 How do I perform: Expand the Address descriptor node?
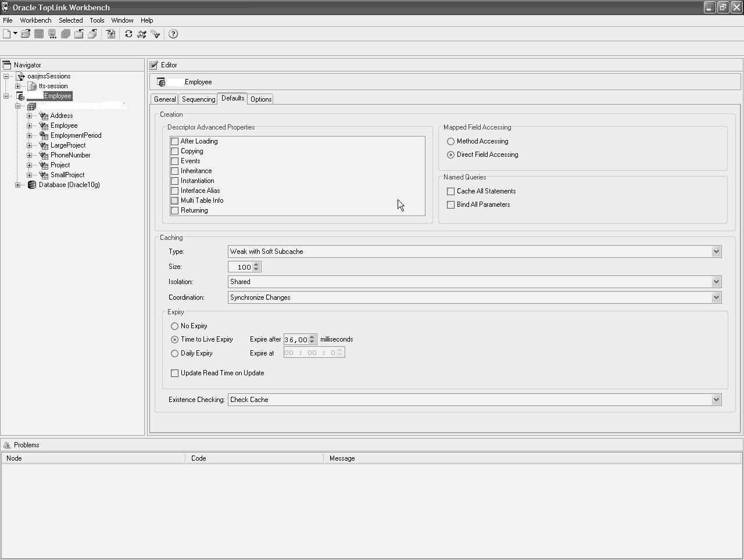click(29, 116)
